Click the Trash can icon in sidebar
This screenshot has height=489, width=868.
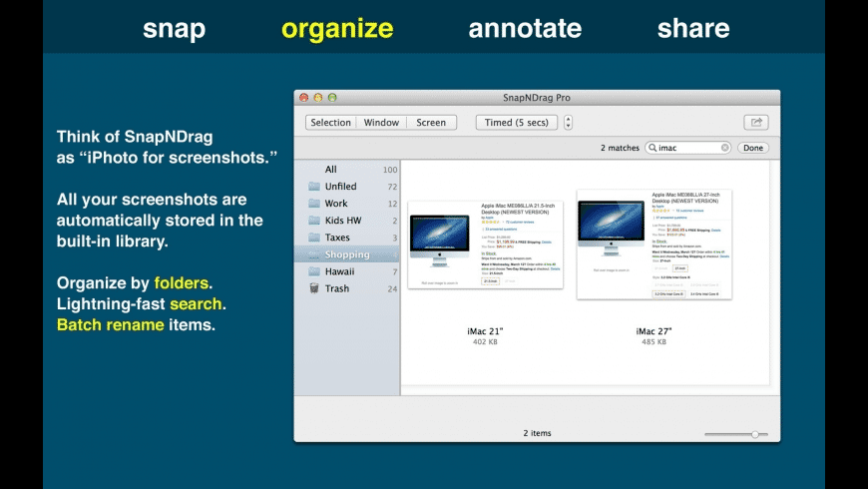coord(314,288)
